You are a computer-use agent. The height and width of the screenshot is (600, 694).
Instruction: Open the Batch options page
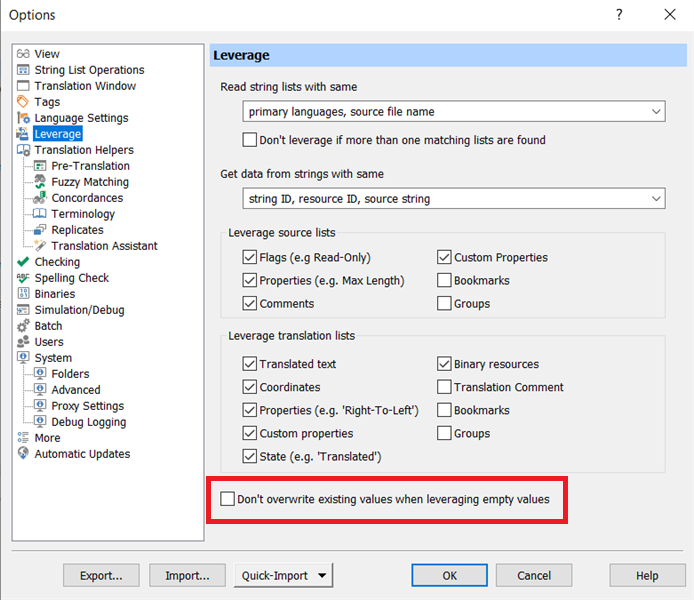pyautogui.click(x=48, y=326)
